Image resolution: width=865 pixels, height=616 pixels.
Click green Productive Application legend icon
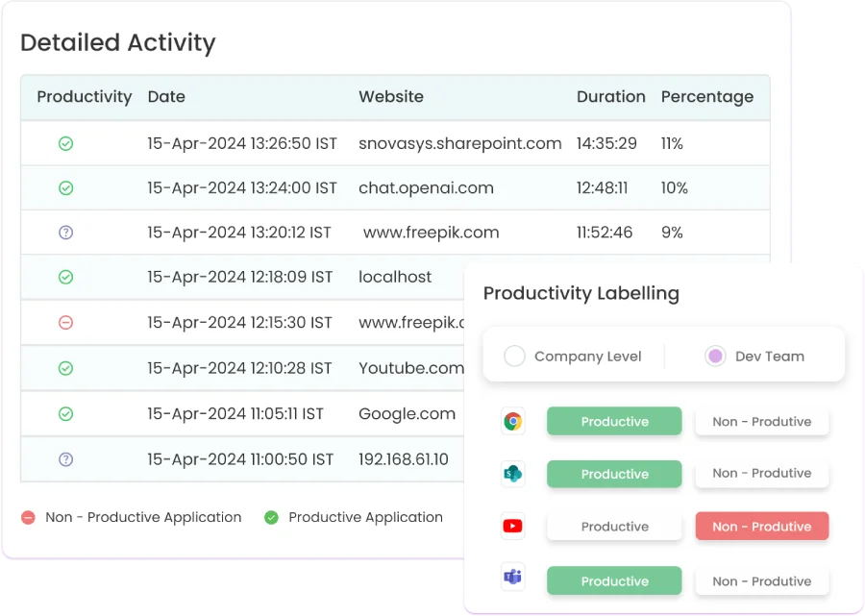click(271, 517)
